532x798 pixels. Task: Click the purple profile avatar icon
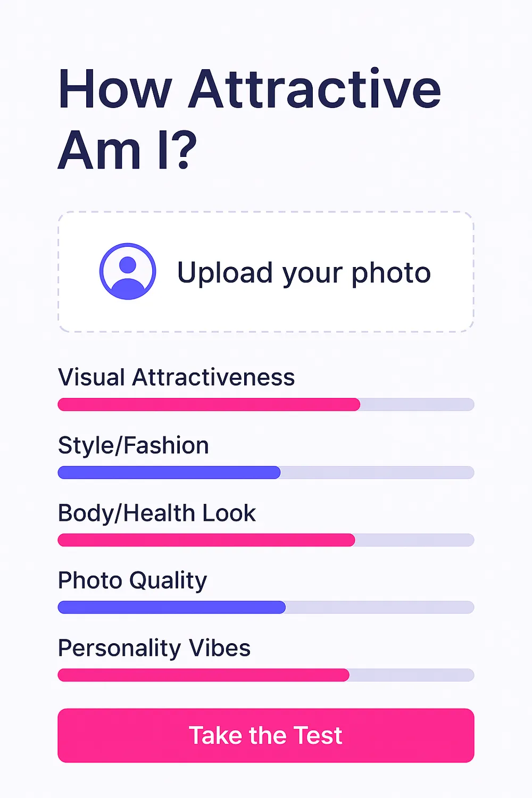tap(128, 271)
